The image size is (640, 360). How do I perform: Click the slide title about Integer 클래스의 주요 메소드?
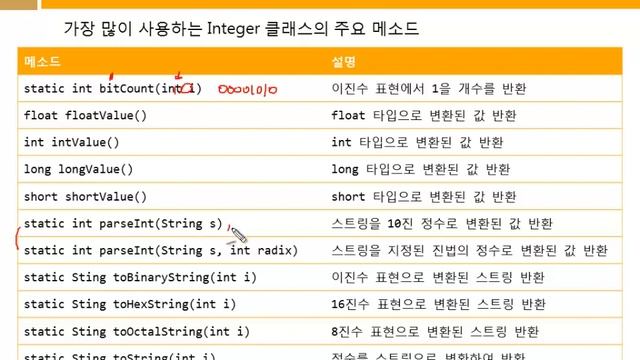(x=241, y=29)
